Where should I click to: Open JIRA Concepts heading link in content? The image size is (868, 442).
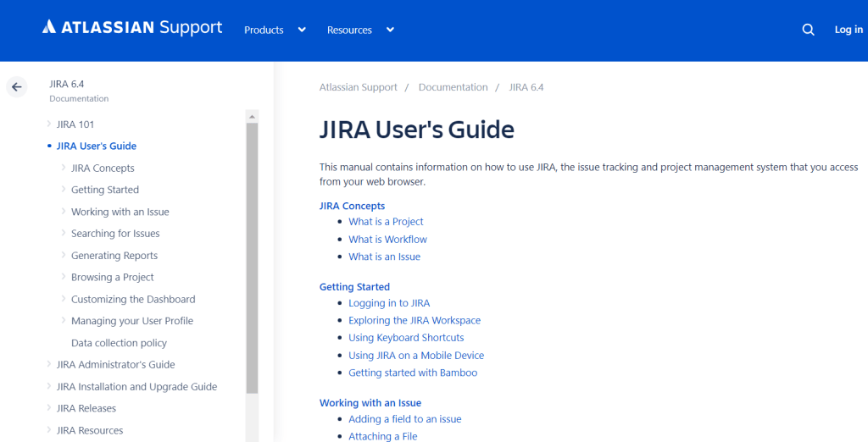tap(352, 206)
